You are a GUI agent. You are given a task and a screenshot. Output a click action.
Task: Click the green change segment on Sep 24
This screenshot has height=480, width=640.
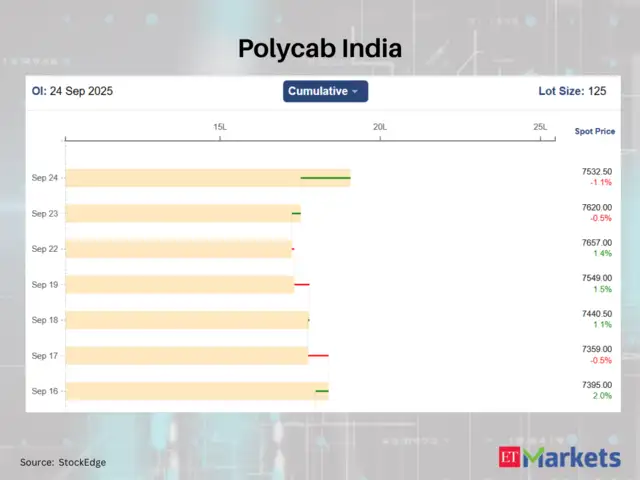click(325, 178)
